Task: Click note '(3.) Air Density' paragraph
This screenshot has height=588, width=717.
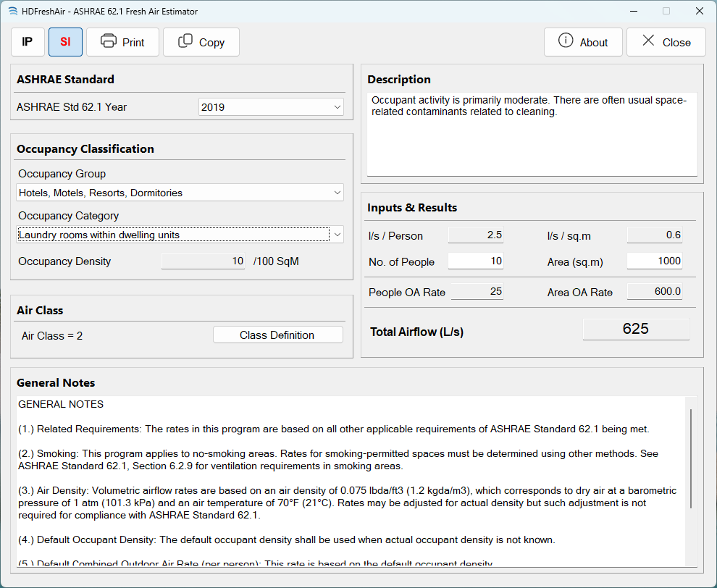Action: click(348, 503)
